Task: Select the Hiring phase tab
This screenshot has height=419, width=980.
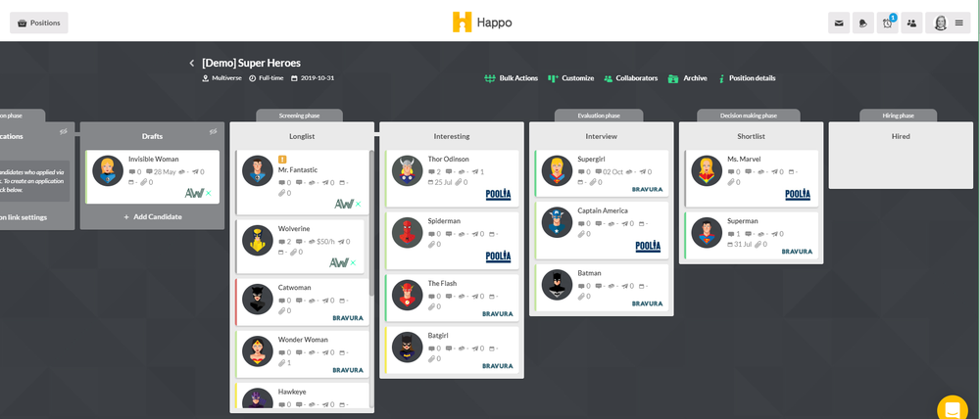Action: click(898, 116)
